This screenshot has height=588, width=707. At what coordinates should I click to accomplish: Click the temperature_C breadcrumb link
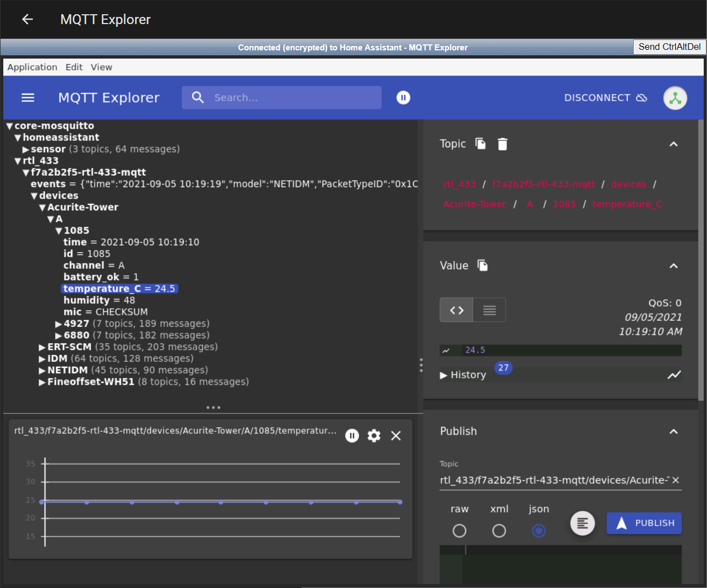(627, 204)
